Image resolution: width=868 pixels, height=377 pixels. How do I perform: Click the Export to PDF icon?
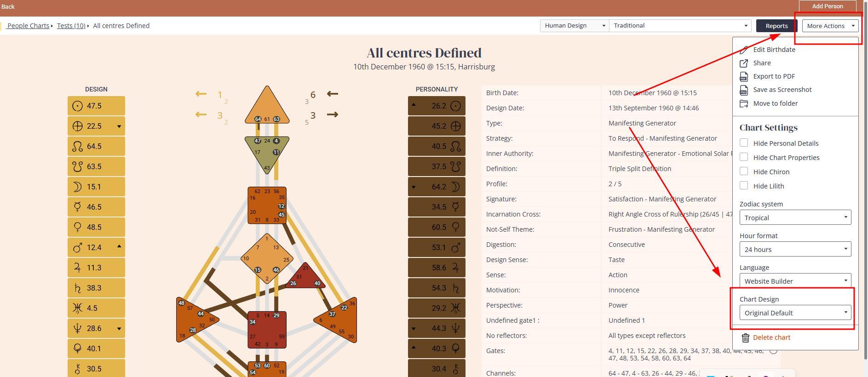743,76
